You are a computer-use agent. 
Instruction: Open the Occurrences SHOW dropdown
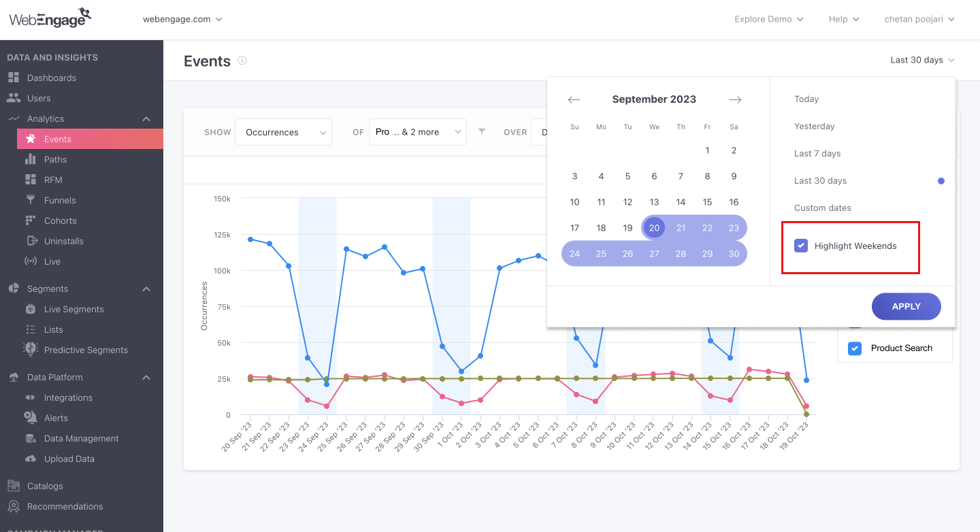pos(284,132)
